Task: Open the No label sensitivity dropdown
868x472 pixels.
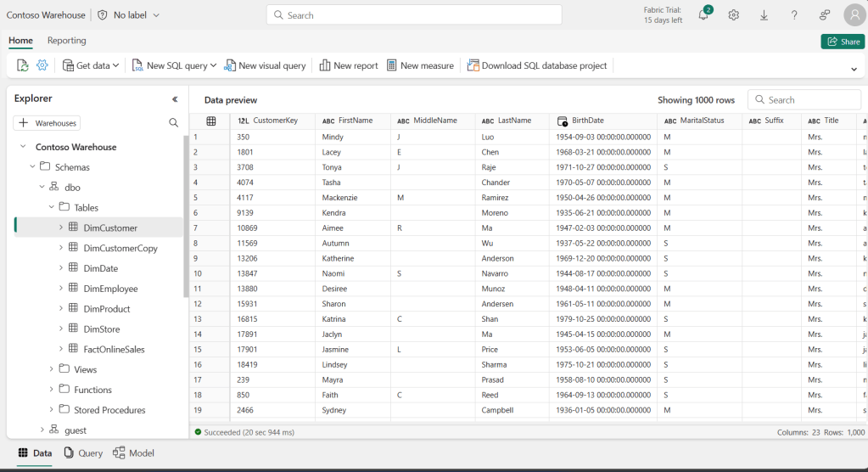Action: [x=129, y=15]
